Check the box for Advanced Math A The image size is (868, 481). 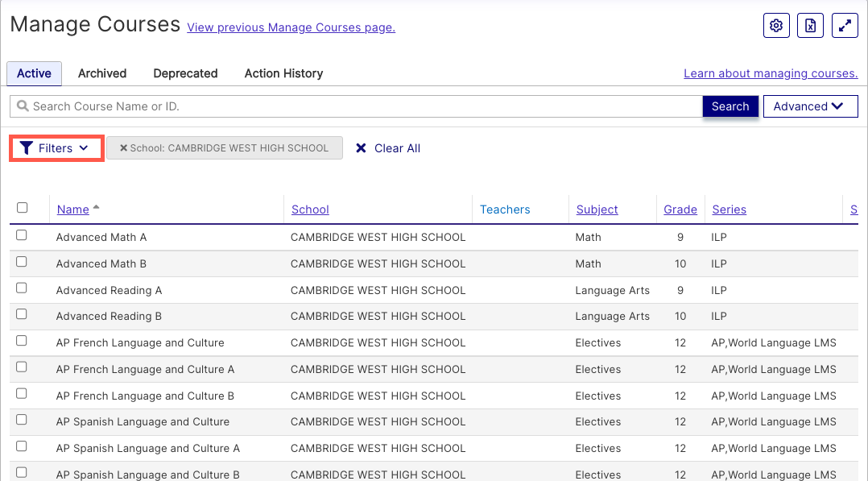(22, 235)
